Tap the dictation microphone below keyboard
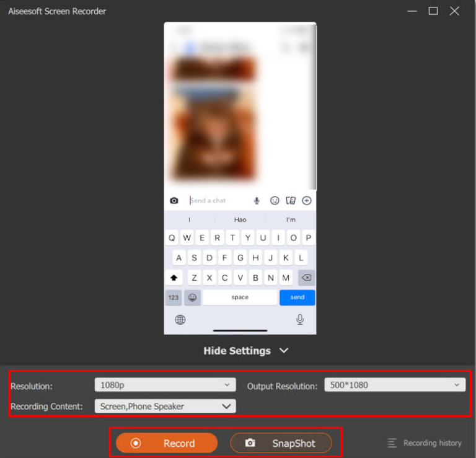 coord(300,320)
